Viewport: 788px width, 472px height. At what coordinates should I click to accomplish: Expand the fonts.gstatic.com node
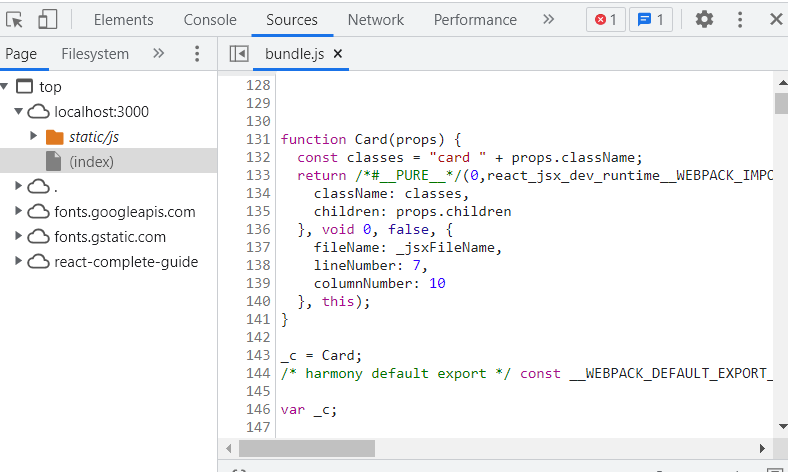pos(19,236)
